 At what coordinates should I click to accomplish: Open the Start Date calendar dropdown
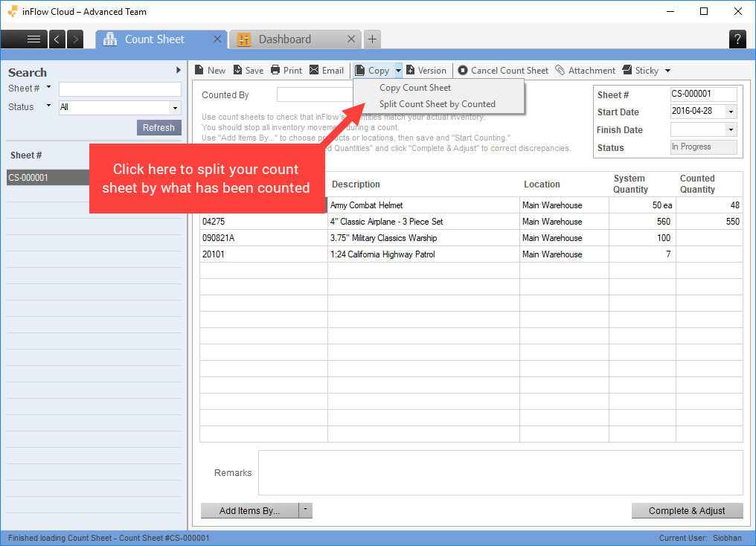(x=731, y=112)
